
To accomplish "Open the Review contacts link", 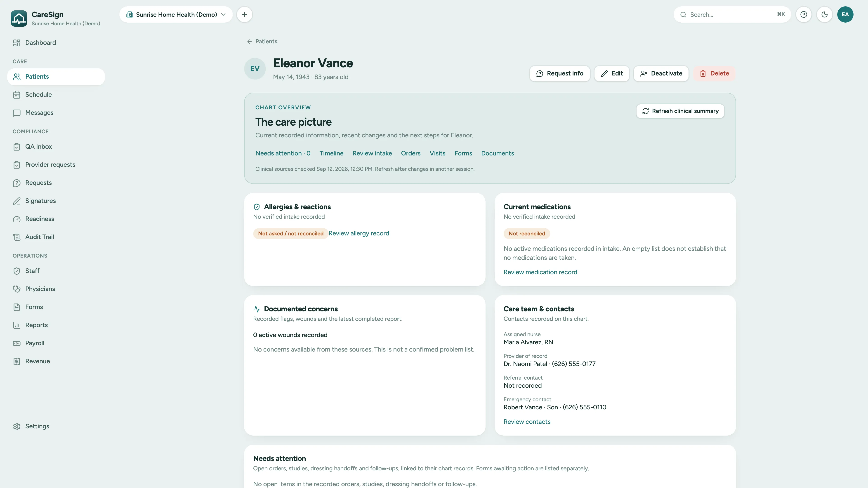I will click(527, 422).
